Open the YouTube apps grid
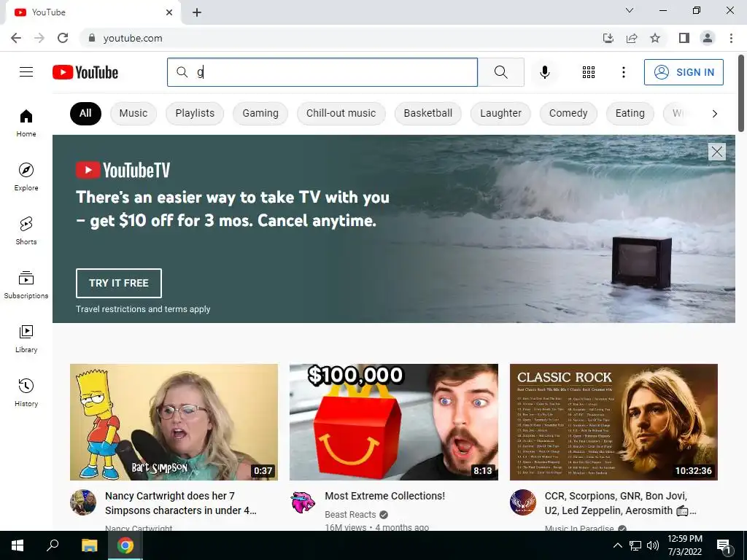The image size is (747, 560). [x=589, y=72]
